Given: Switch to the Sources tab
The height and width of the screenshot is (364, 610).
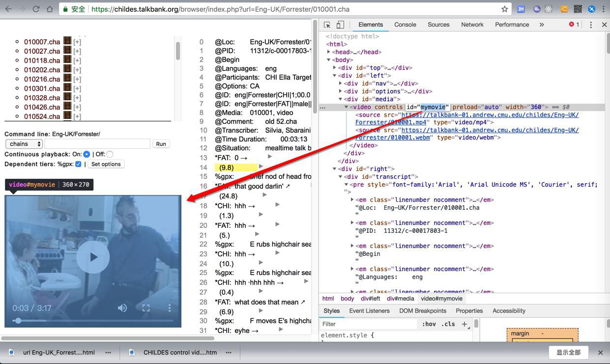Looking at the screenshot, I should (438, 25).
